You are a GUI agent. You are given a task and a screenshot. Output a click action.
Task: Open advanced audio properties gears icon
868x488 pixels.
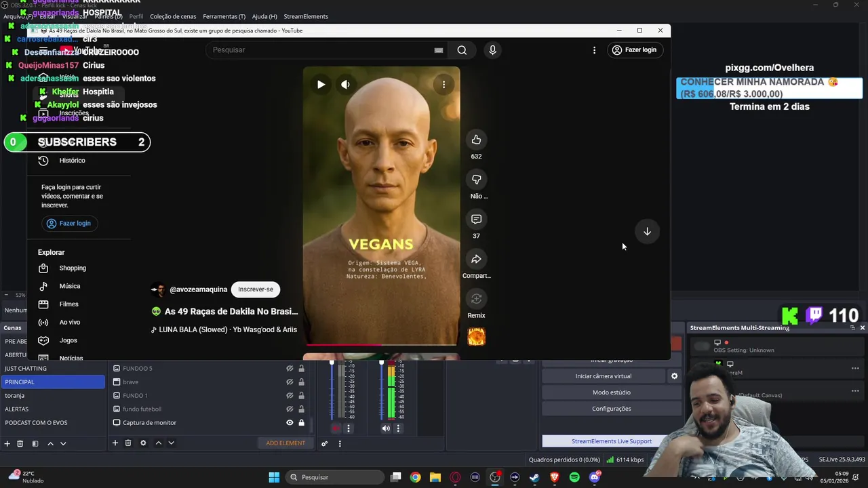tap(325, 444)
